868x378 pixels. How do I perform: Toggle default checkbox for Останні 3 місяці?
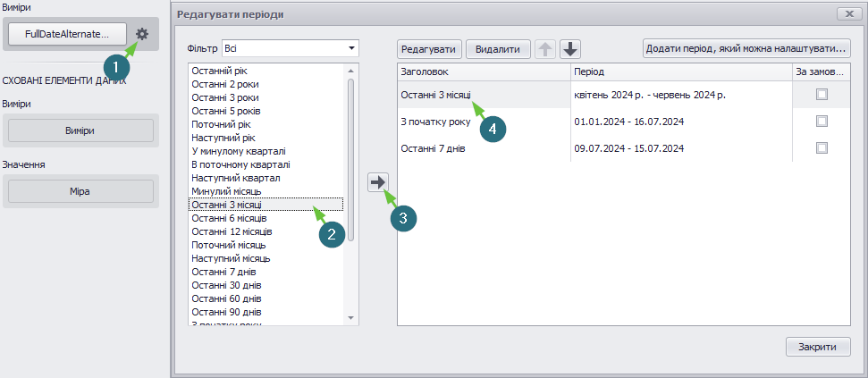click(x=822, y=95)
